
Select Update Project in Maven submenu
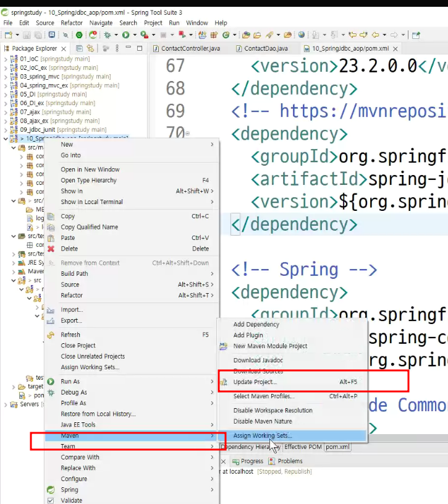tap(292, 382)
